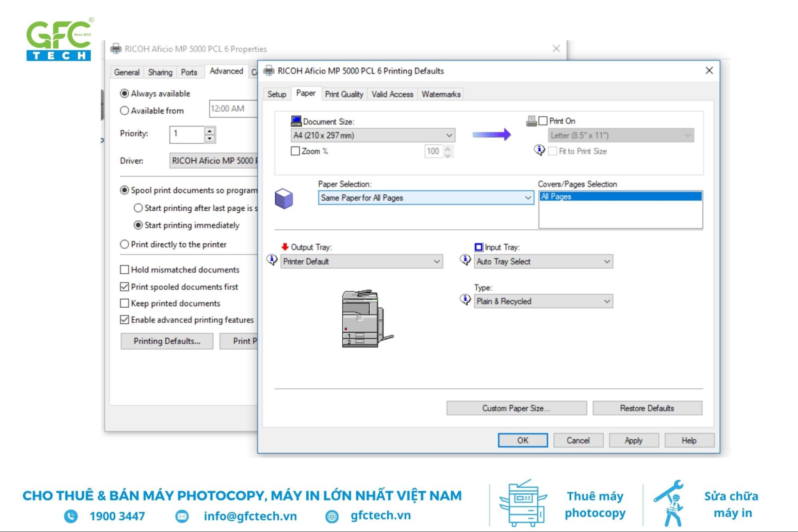The height and width of the screenshot is (532, 798).
Task: Click the Printing Defaults... button
Action: click(x=167, y=341)
